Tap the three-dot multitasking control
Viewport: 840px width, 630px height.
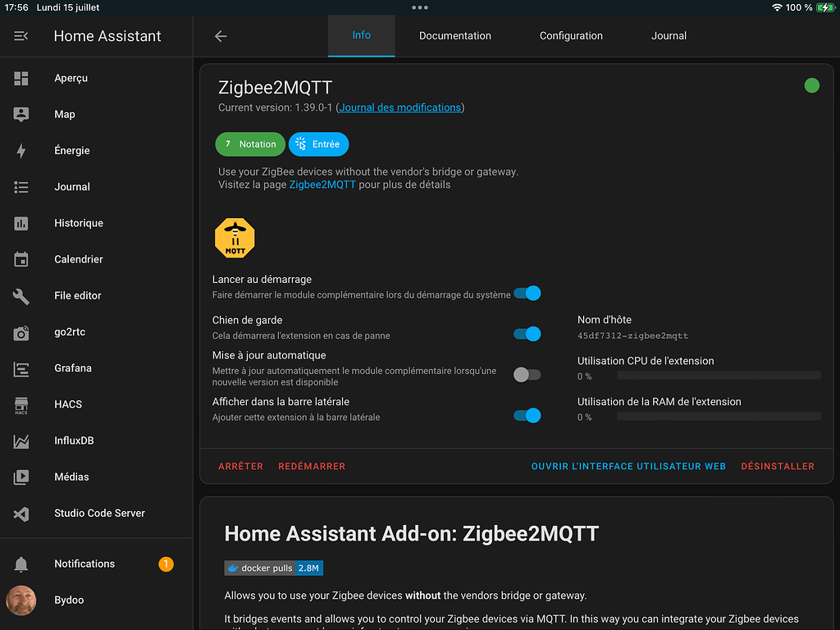point(420,7)
